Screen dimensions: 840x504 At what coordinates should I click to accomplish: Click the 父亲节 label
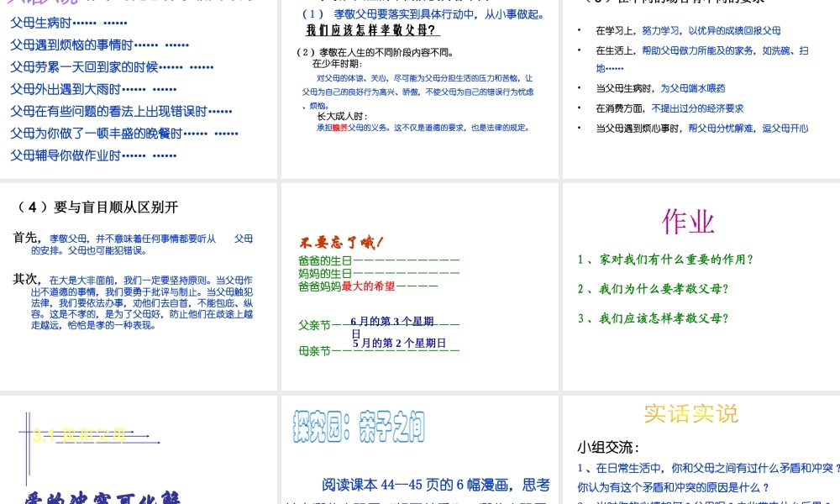[314, 325]
